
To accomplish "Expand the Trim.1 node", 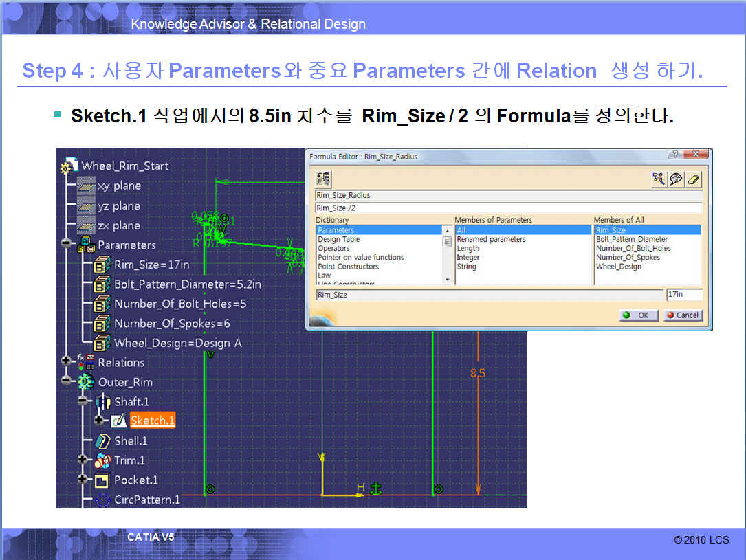I will coord(84,460).
